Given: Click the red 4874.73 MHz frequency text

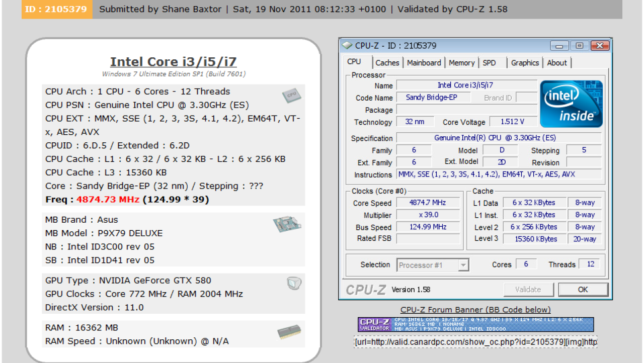Looking at the screenshot, I should (108, 200).
